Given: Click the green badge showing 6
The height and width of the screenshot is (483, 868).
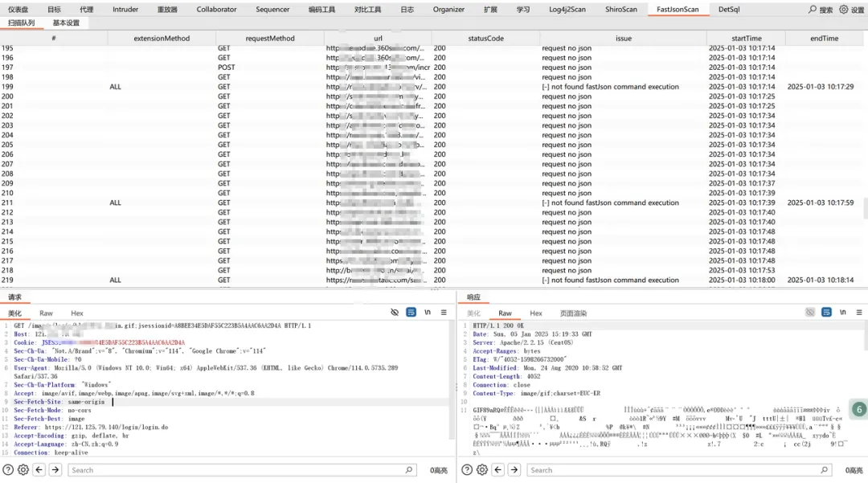Looking at the screenshot, I should coord(859,409).
